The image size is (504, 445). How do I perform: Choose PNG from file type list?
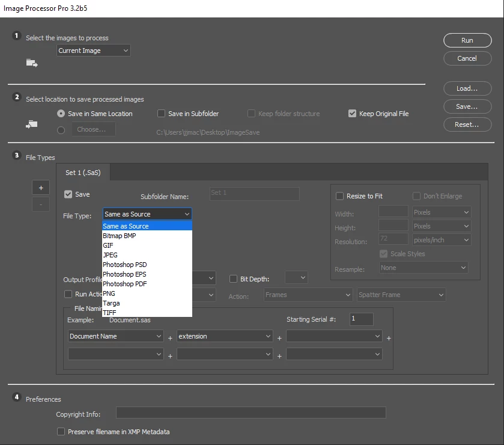[x=147, y=294]
